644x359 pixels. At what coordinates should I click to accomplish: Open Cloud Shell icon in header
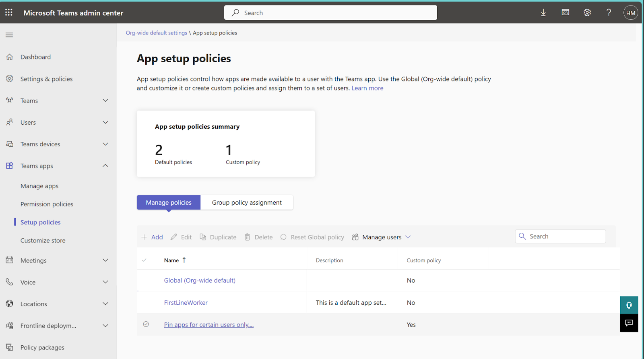pos(566,12)
